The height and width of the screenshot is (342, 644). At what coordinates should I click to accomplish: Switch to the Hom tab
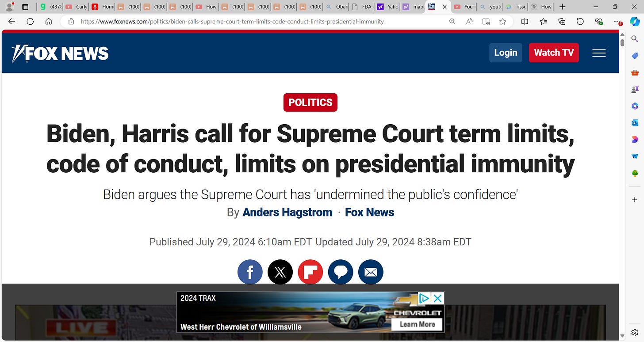tap(102, 7)
